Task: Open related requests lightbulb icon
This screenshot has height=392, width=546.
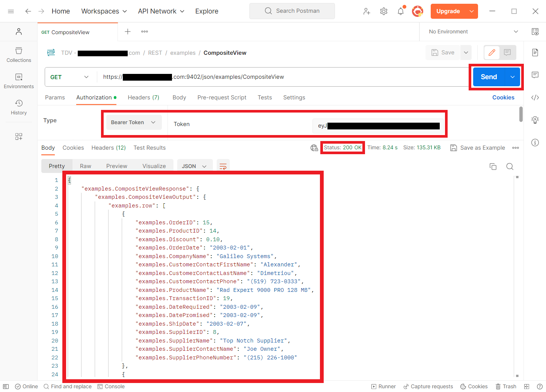Action: pyautogui.click(x=535, y=120)
